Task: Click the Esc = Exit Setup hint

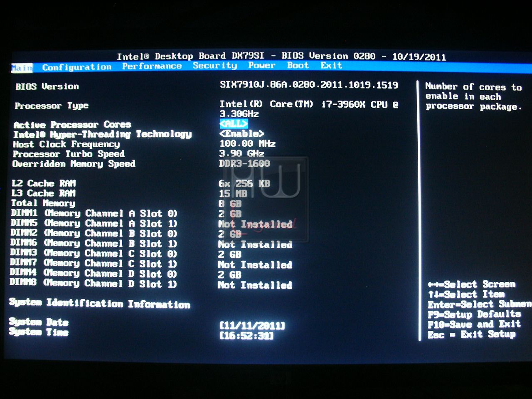Action: click(x=472, y=334)
